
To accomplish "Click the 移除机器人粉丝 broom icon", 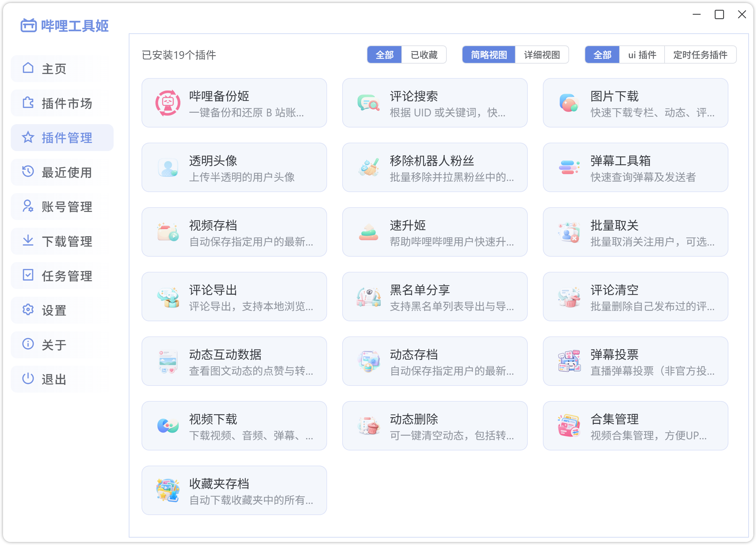I will pyautogui.click(x=368, y=168).
